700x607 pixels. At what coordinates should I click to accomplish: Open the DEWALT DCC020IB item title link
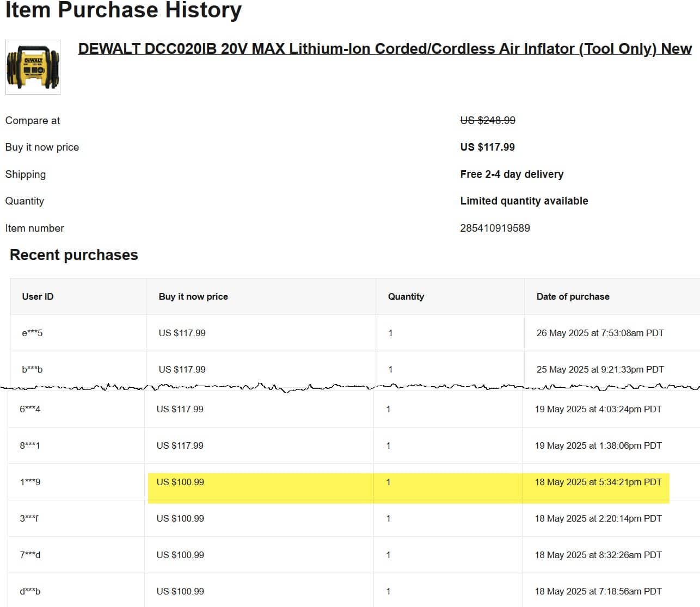384,49
